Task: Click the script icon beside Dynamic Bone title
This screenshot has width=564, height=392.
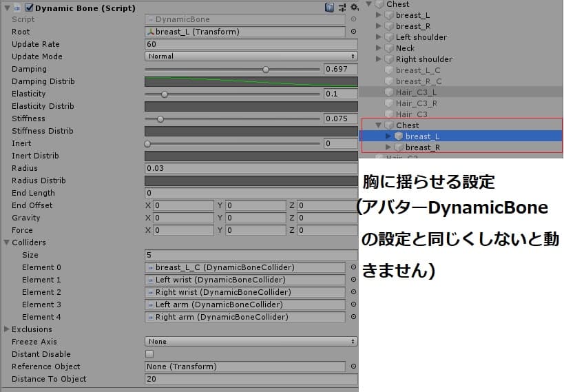Action: (17, 8)
